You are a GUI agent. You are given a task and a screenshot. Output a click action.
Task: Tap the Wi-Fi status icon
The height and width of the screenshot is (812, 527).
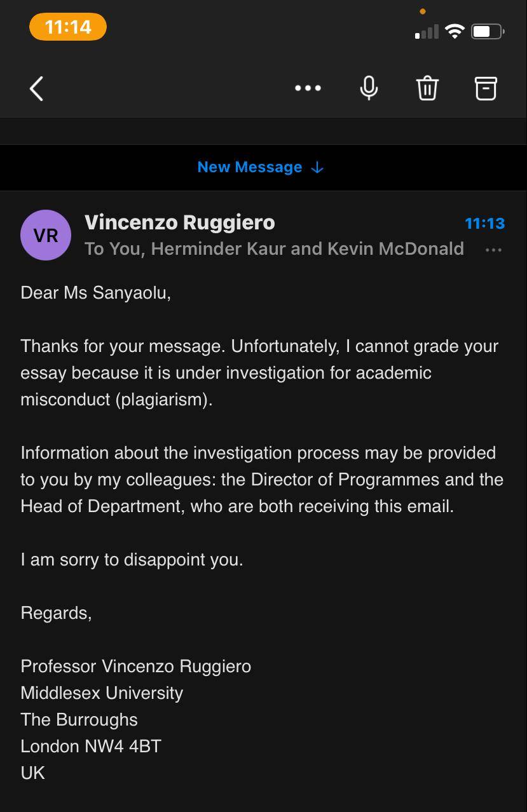455,31
